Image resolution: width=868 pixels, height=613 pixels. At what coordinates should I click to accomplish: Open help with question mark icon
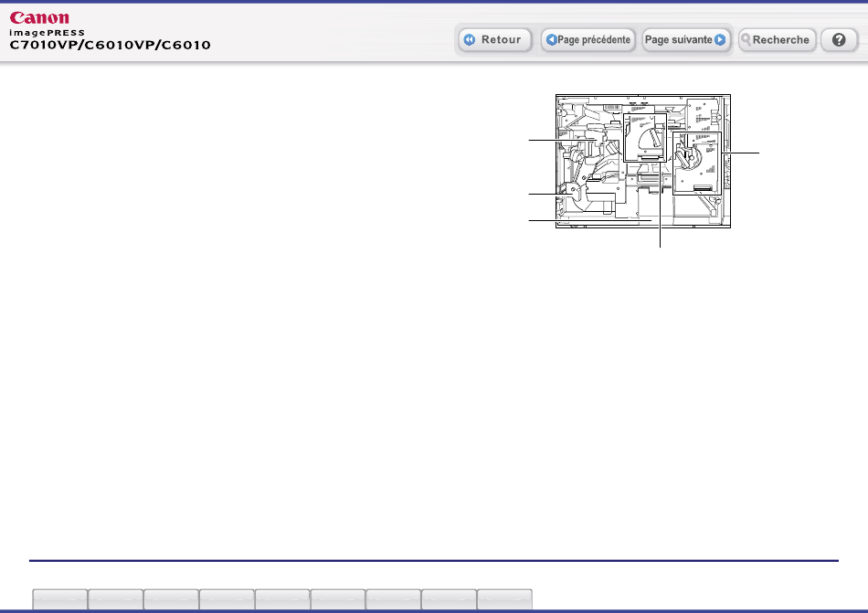[838, 40]
